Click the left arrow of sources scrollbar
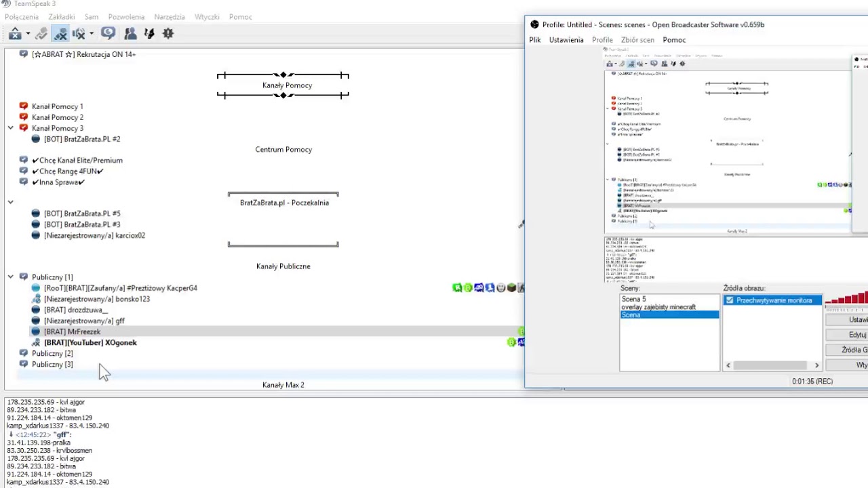The width and height of the screenshot is (868, 488). pyautogui.click(x=728, y=365)
